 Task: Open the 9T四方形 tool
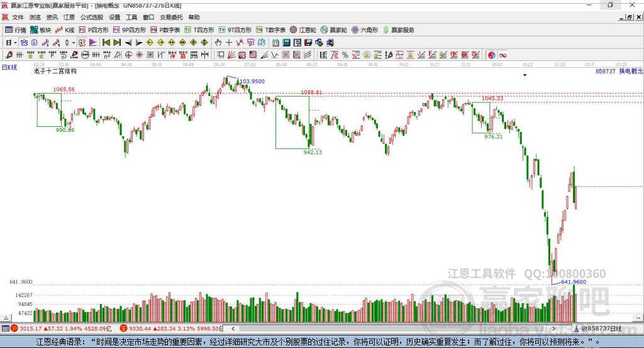coord(235,30)
